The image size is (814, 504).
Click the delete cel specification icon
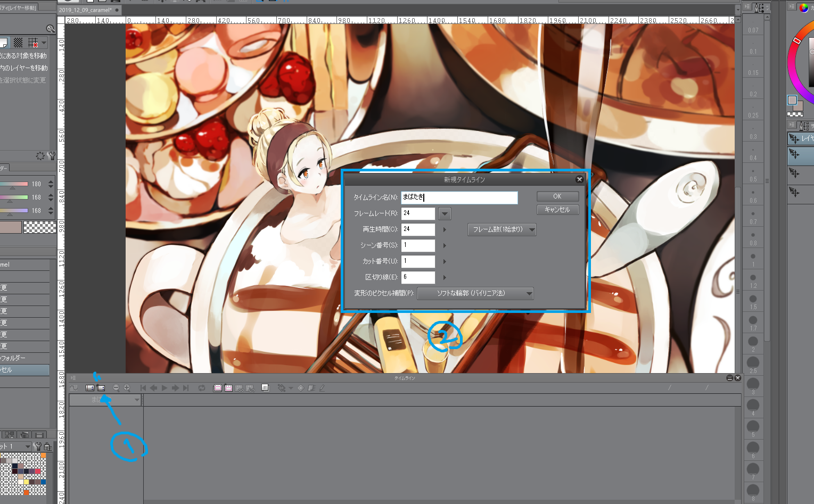[x=250, y=388]
